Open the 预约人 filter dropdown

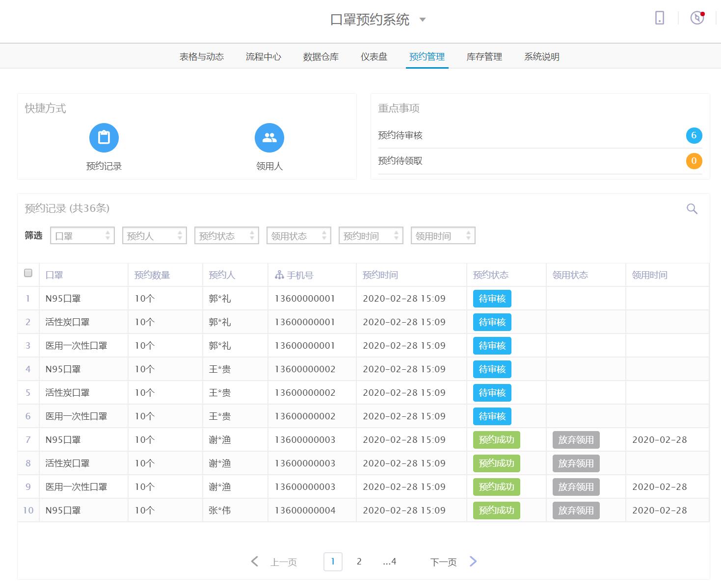coord(155,236)
